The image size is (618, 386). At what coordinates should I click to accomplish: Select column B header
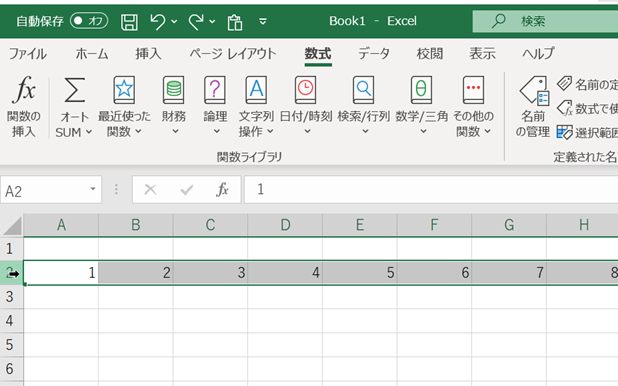tap(136, 225)
